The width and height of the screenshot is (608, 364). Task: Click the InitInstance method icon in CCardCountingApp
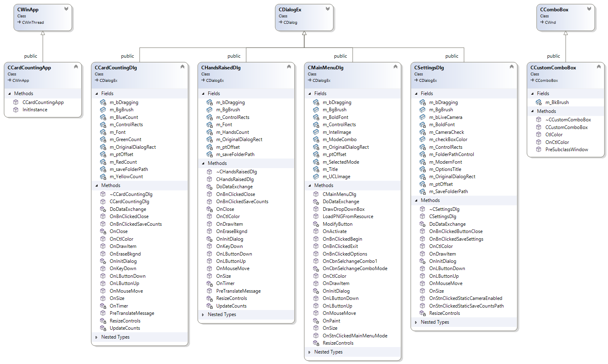pos(15,109)
